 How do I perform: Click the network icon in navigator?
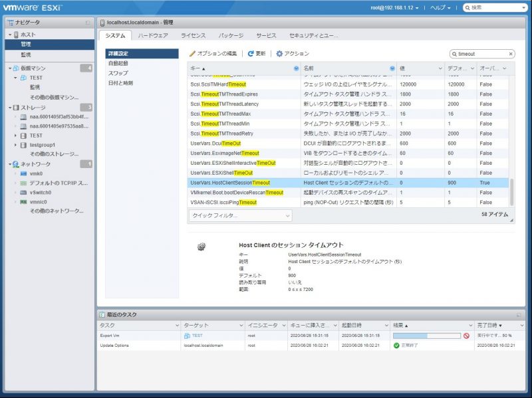click(x=16, y=164)
